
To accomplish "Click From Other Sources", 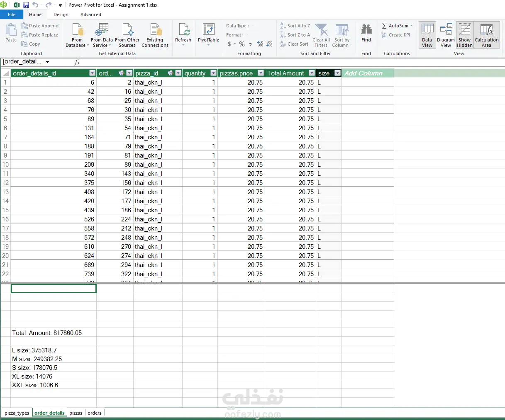I will [x=127, y=35].
